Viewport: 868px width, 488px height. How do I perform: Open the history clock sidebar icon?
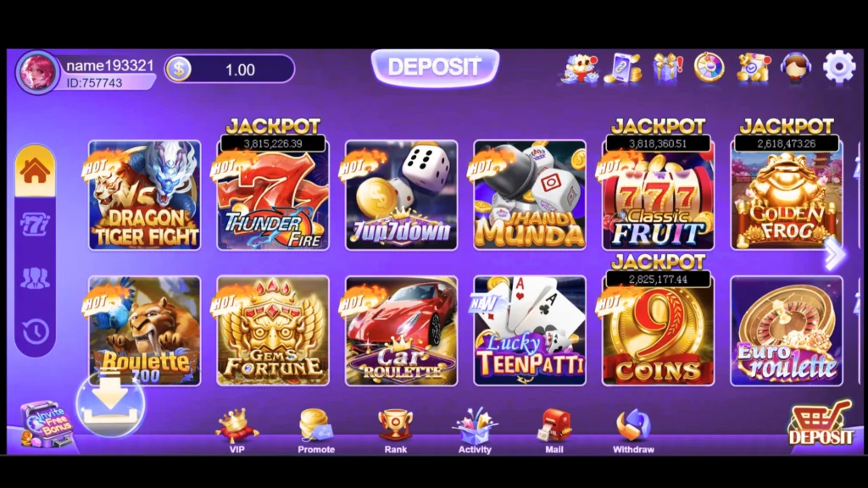(35, 331)
